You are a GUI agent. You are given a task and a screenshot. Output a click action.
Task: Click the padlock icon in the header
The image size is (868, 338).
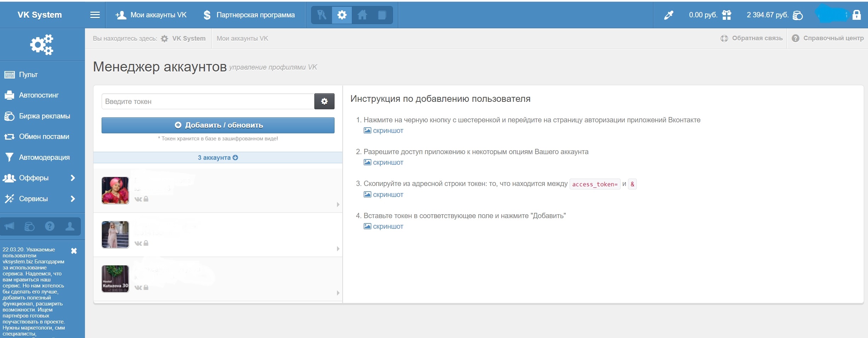coord(857,15)
